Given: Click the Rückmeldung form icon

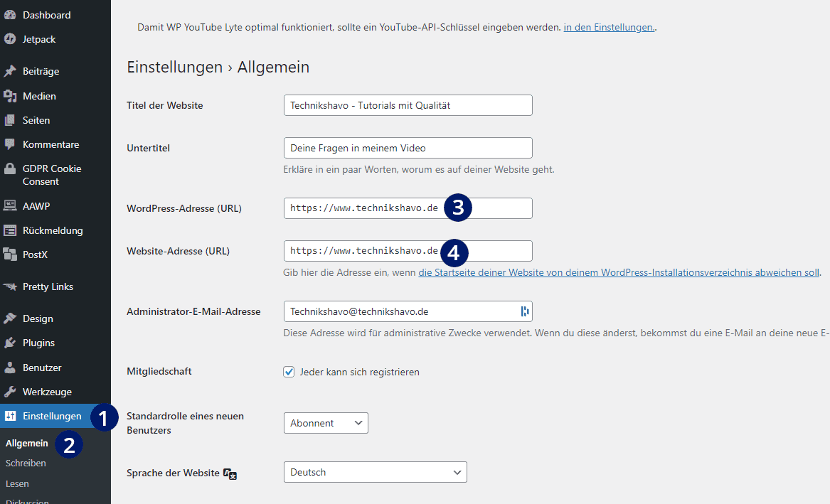Looking at the screenshot, I should click(x=10, y=230).
